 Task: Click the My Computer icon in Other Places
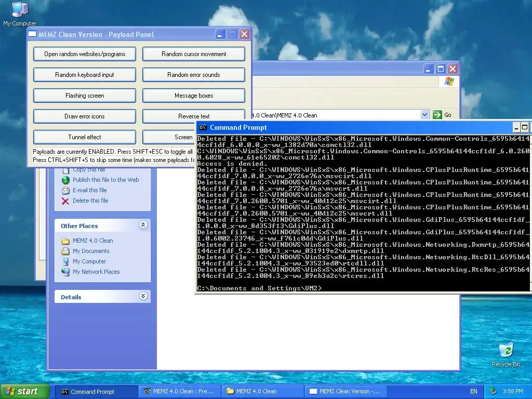point(65,262)
